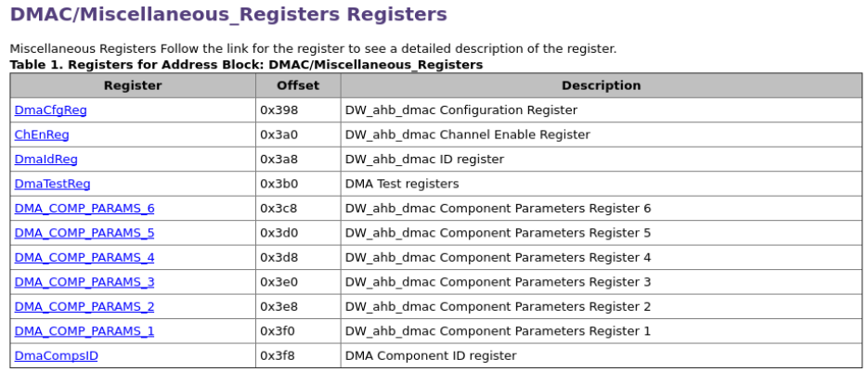The width and height of the screenshot is (868, 372).
Task: Open the DmaIdReg register page
Action: [45, 160]
